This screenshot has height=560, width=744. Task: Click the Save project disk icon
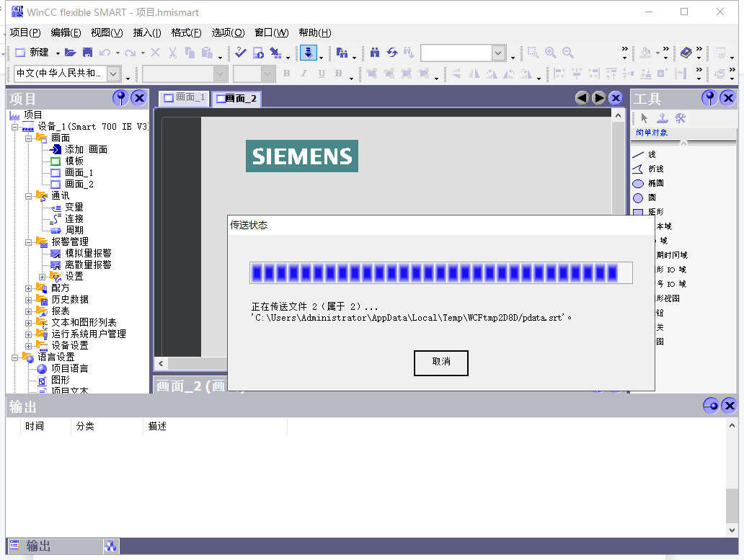coord(87,53)
